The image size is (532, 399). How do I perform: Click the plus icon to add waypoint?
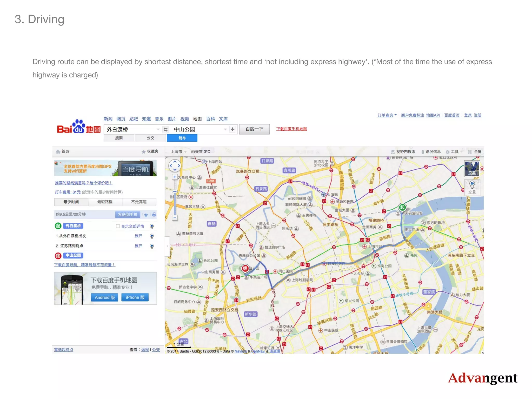(232, 129)
